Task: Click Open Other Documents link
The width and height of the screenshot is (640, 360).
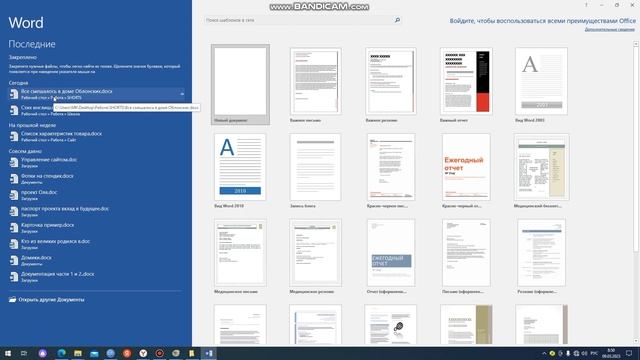Action: pos(51,300)
